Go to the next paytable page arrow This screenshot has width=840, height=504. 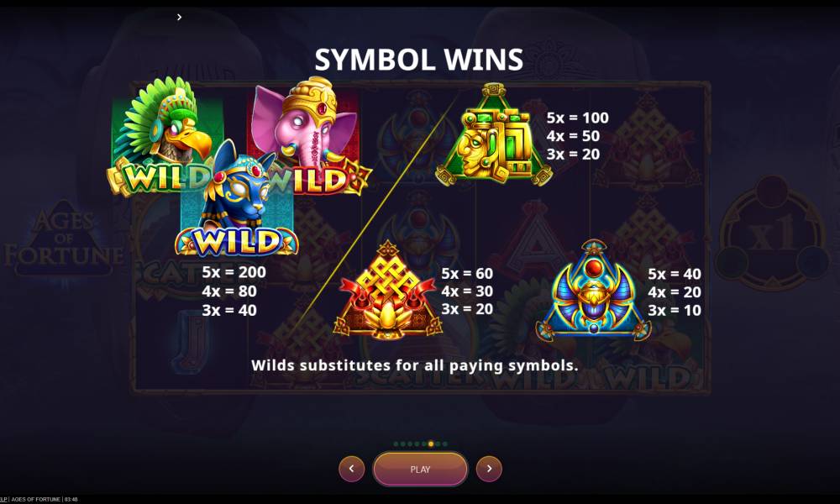point(489,469)
